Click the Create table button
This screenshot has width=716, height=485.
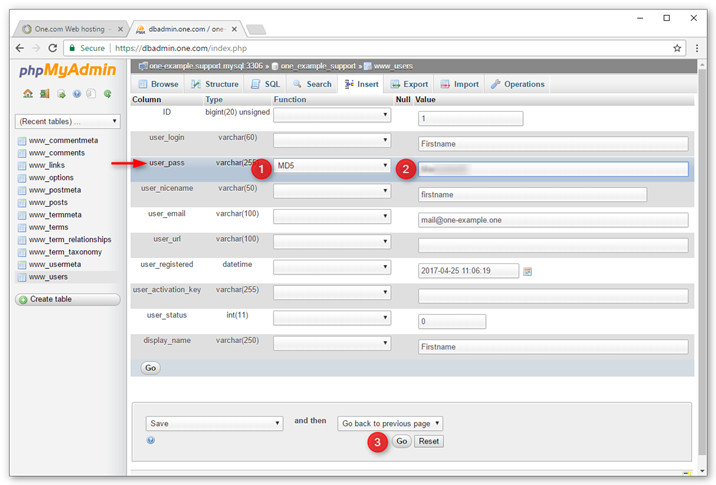(x=68, y=299)
